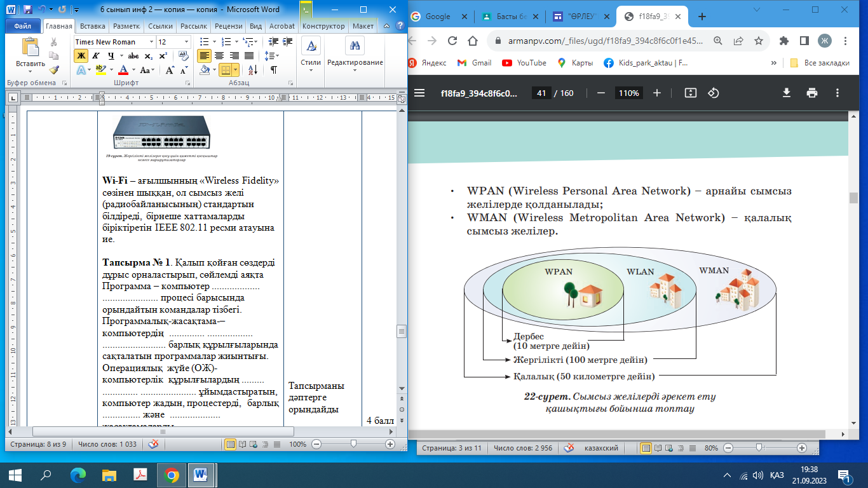The width and height of the screenshot is (868, 488).
Task: Switch to the Вставка ribbon tab
Action: tap(92, 26)
